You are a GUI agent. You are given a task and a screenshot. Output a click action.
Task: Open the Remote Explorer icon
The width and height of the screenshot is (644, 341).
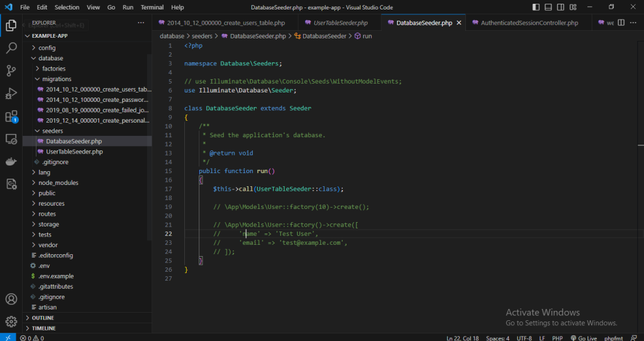[11, 139]
